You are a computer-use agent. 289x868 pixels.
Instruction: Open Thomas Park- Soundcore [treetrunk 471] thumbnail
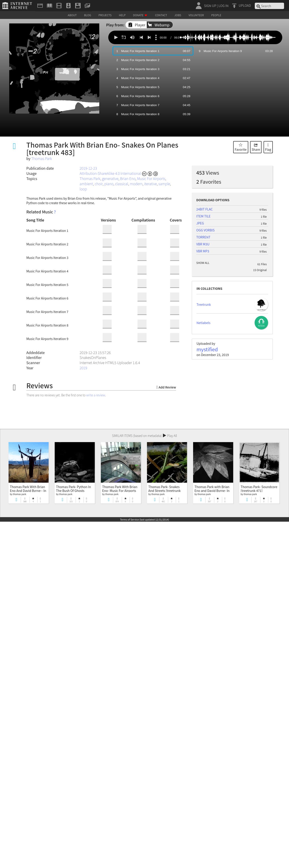point(259,462)
